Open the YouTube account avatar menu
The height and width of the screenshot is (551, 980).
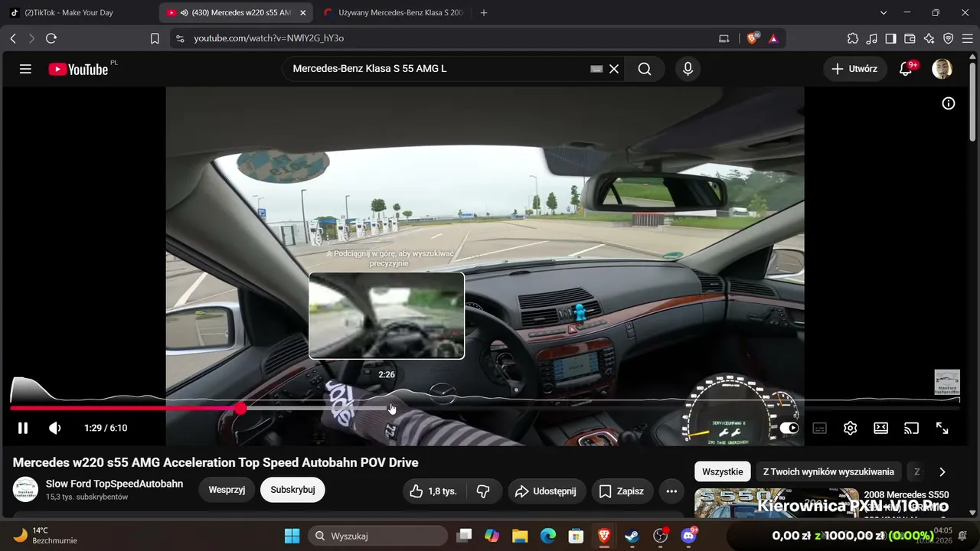point(942,69)
